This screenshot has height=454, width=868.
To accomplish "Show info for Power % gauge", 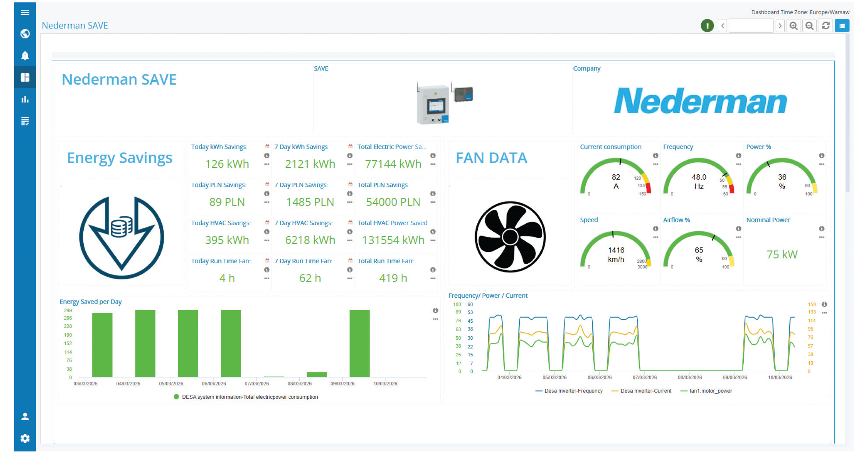I will click(821, 156).
